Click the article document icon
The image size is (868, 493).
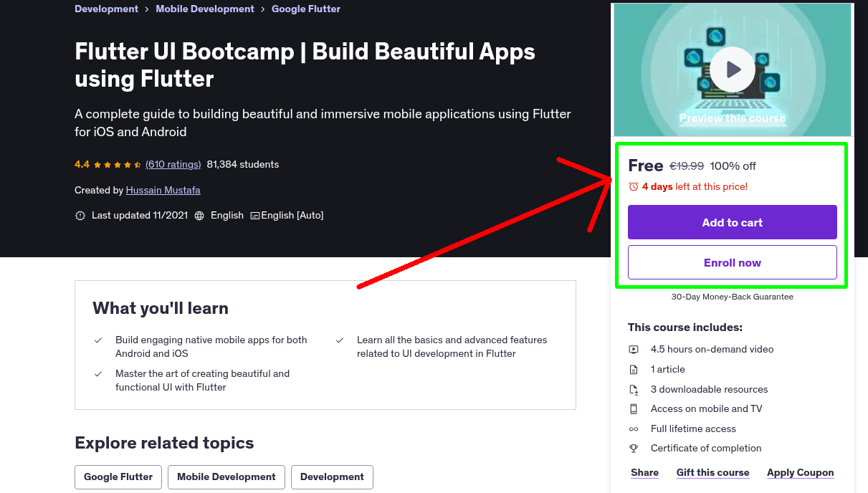[x=634, y=370]
